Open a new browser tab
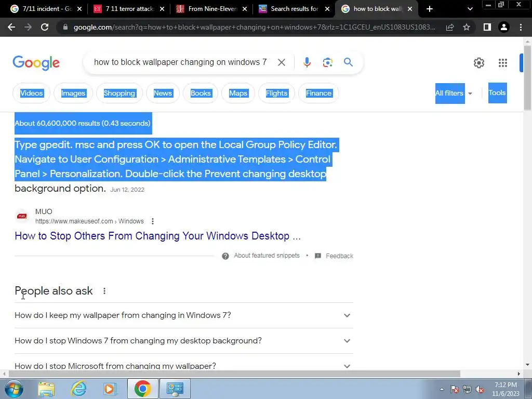 tap(430, 9)
